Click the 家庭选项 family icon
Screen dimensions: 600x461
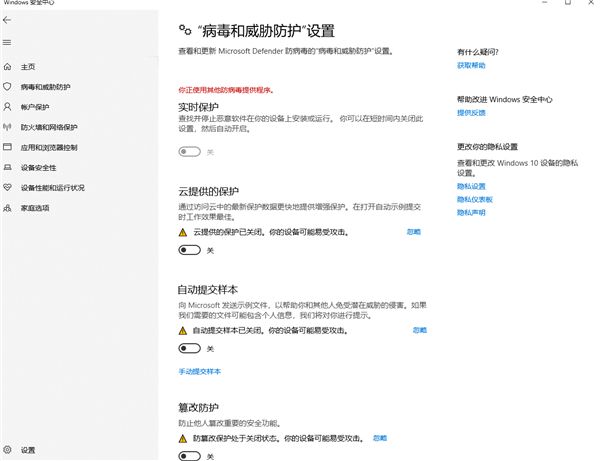[x=8, y=207]
